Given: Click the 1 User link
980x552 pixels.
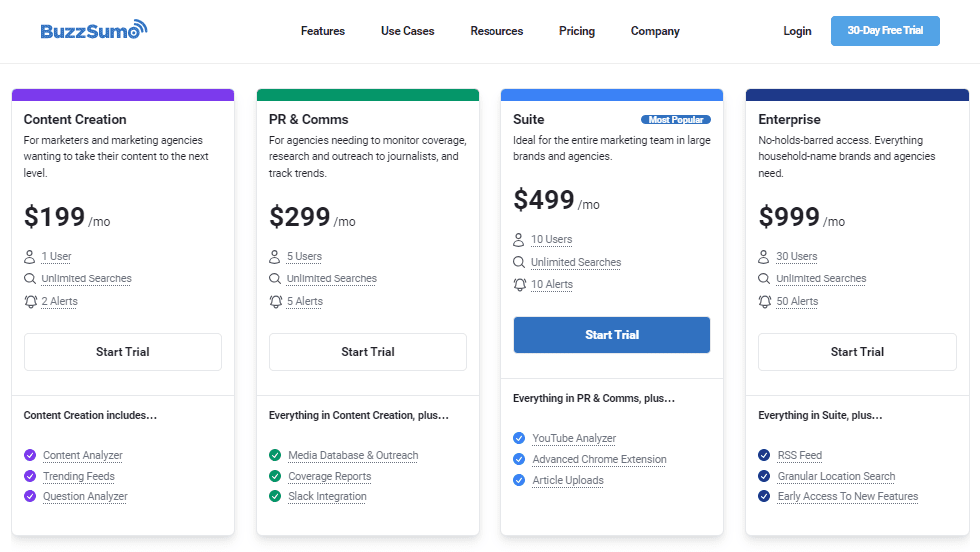Looking at the screenshot, I should [x=56, y=256].
